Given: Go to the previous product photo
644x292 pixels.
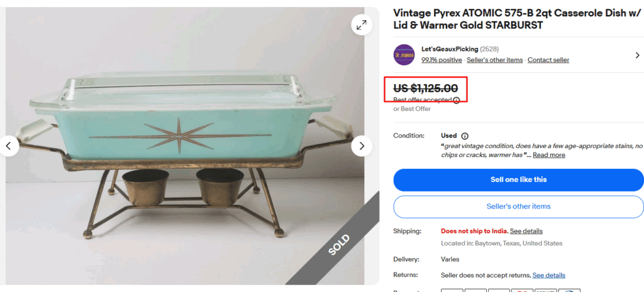Looking at the screenshot, I should click(9, 146).
